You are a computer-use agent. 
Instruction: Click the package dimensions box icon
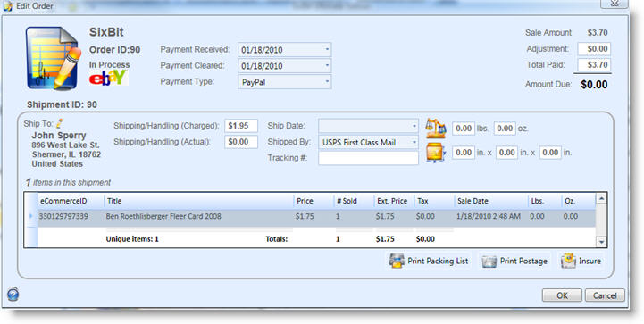436,153
